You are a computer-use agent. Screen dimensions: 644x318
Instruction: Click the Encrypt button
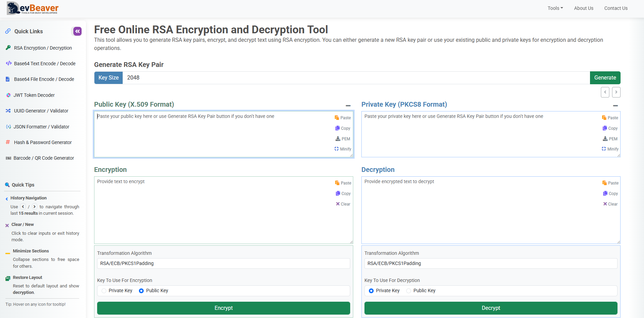223,308
